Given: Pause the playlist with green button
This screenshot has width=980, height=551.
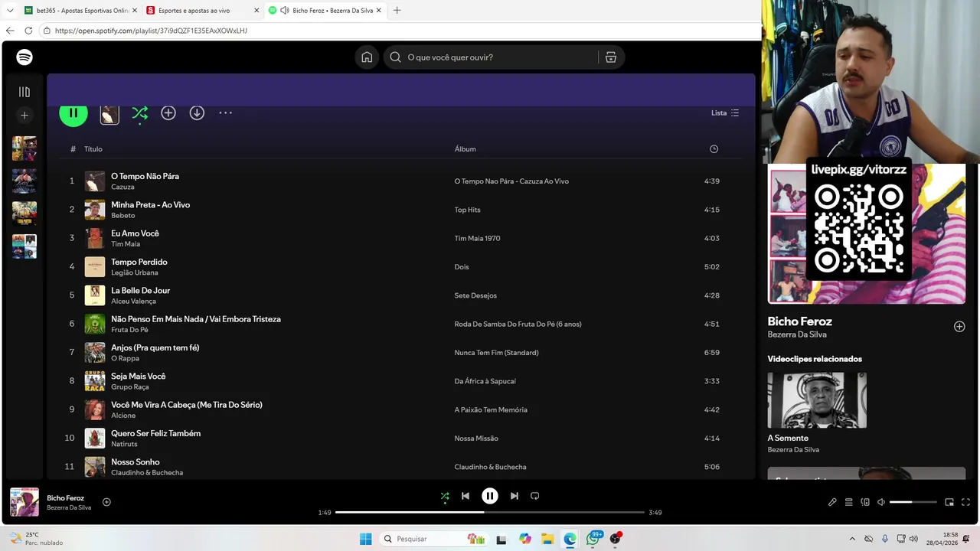Looking at the screenshot, I should point(73,112).
